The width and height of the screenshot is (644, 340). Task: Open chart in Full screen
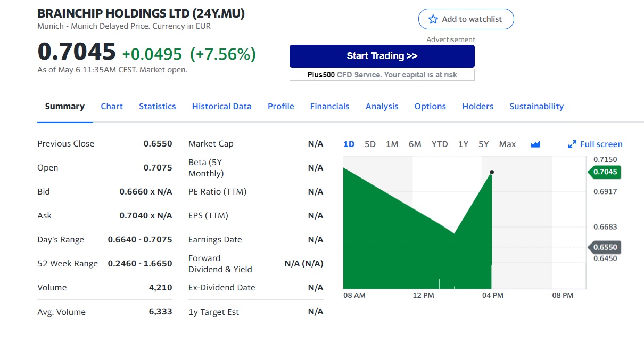pos(601,144)
